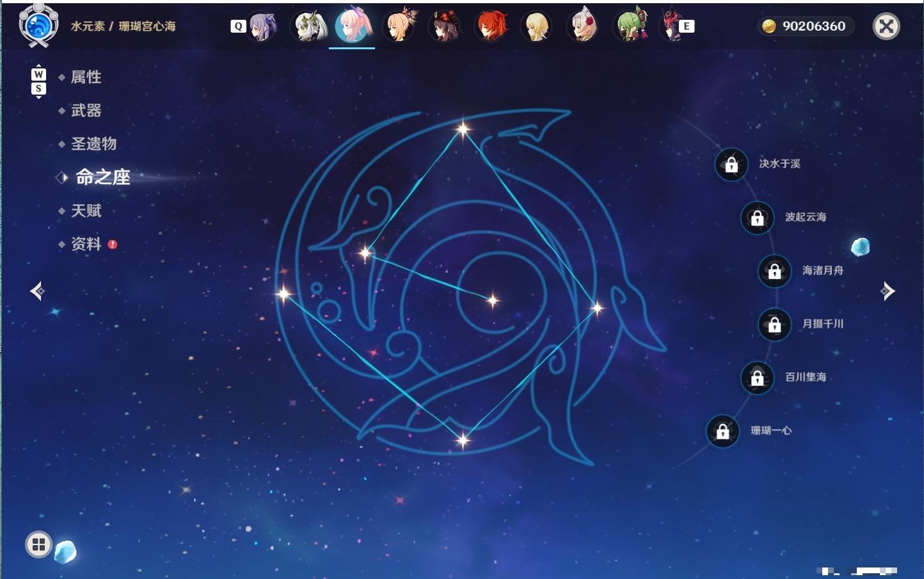Image resolution: width=924 pixels, height=579 pixels.
Task: Go to previous character with left arrow
Action: tap(37, 291)
